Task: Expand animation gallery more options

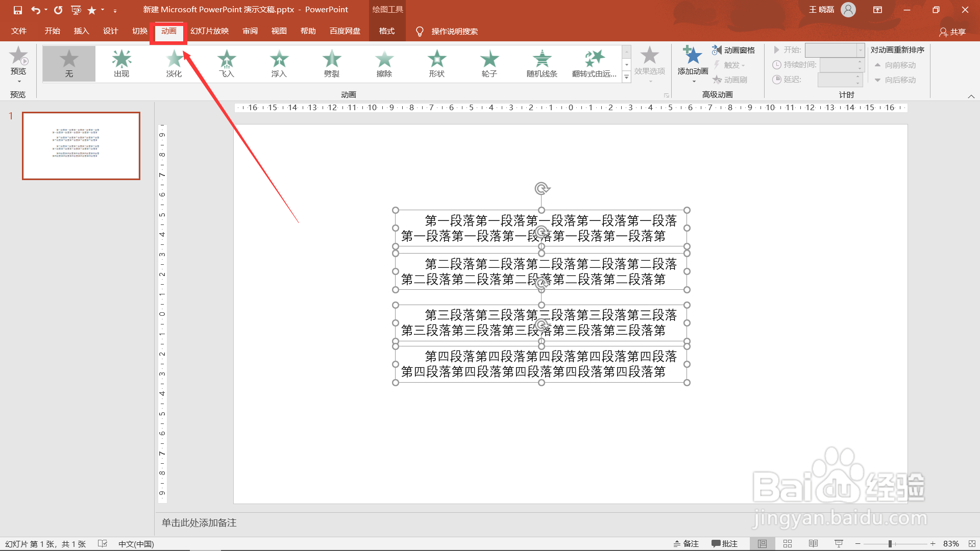Action: [x=626, y=77]
